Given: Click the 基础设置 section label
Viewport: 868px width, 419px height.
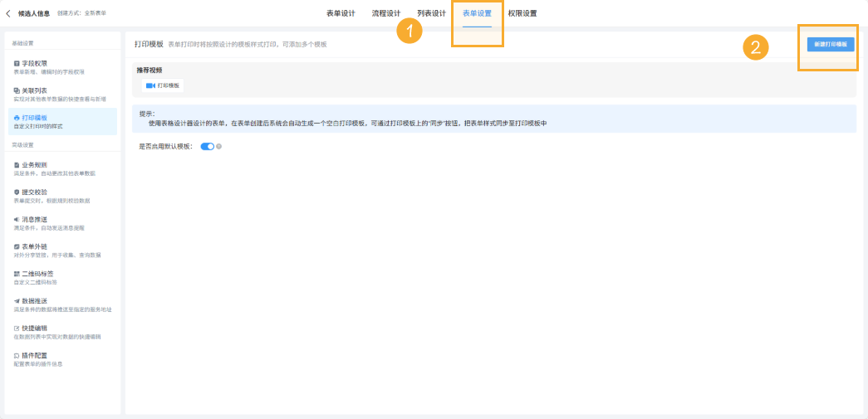Looking at the screenshot, I should (22, 43).
